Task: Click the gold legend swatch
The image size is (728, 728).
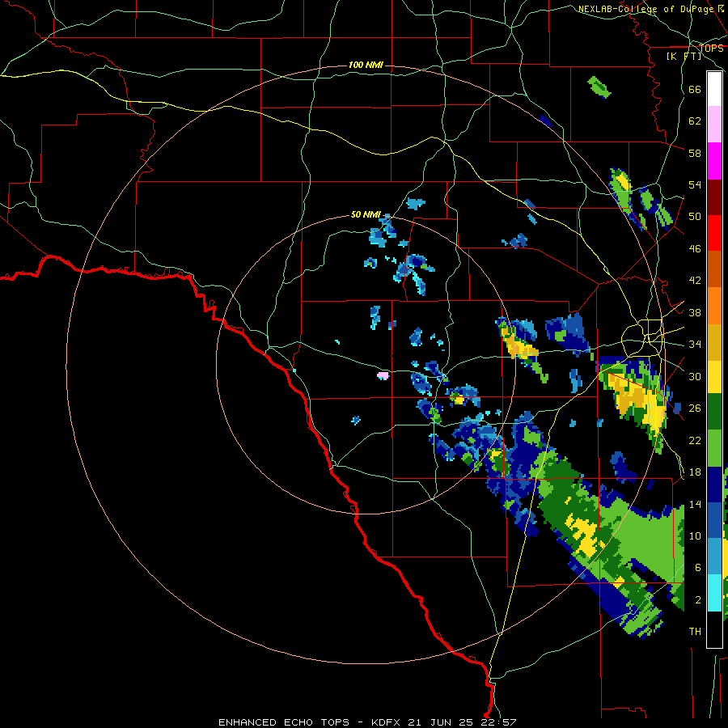Action: (714, 342)
